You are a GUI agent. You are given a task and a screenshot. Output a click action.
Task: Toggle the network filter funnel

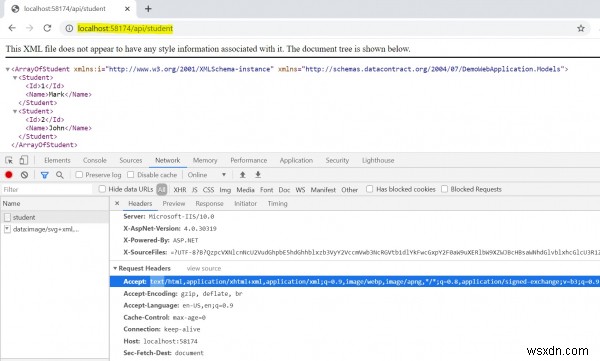(x=44, y=175)
